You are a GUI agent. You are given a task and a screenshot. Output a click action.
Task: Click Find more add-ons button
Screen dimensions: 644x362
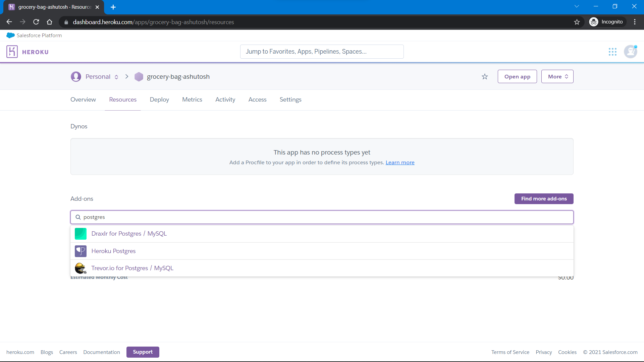click(544, 199)
